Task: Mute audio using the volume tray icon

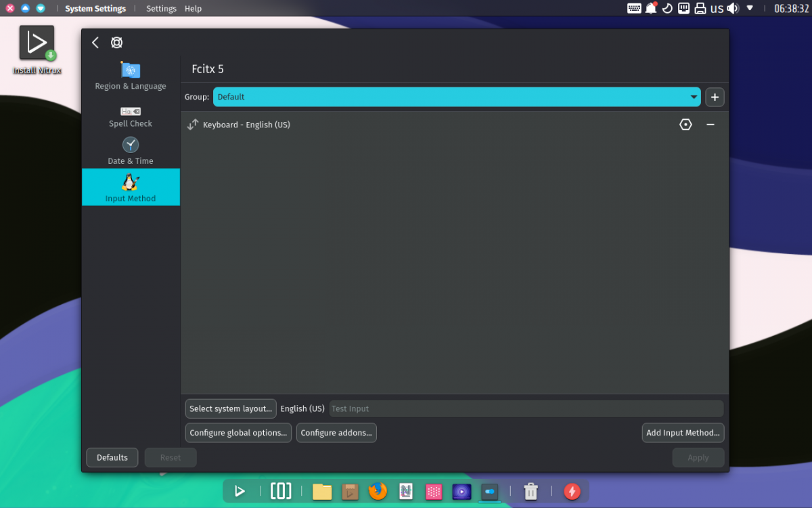Action: [731, 8]
